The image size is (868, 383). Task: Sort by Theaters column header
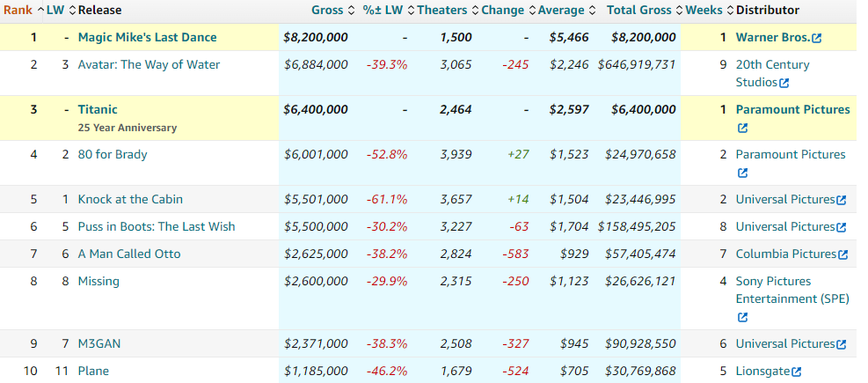tap(442, 10)
